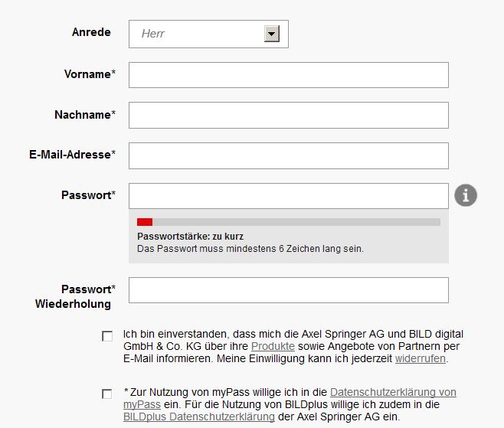
Task: Check the myPass Datenschutz consent checkbox
Action: point(107,394)
